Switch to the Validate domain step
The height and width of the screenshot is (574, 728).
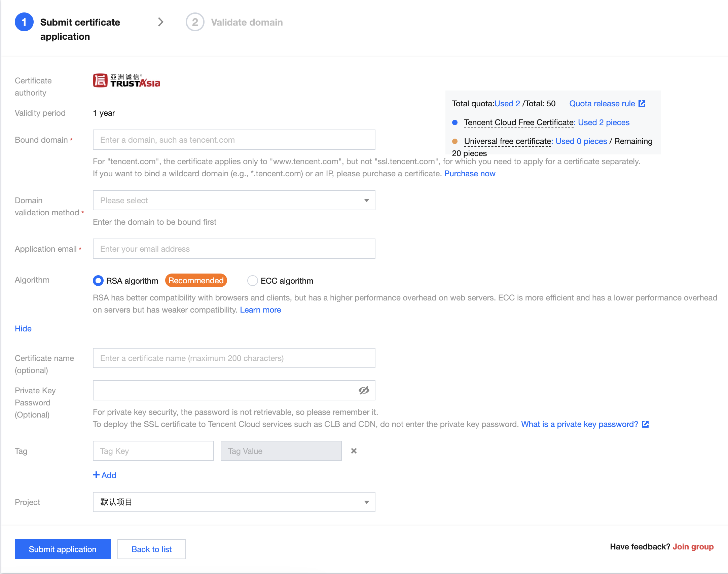click(247, 22)
